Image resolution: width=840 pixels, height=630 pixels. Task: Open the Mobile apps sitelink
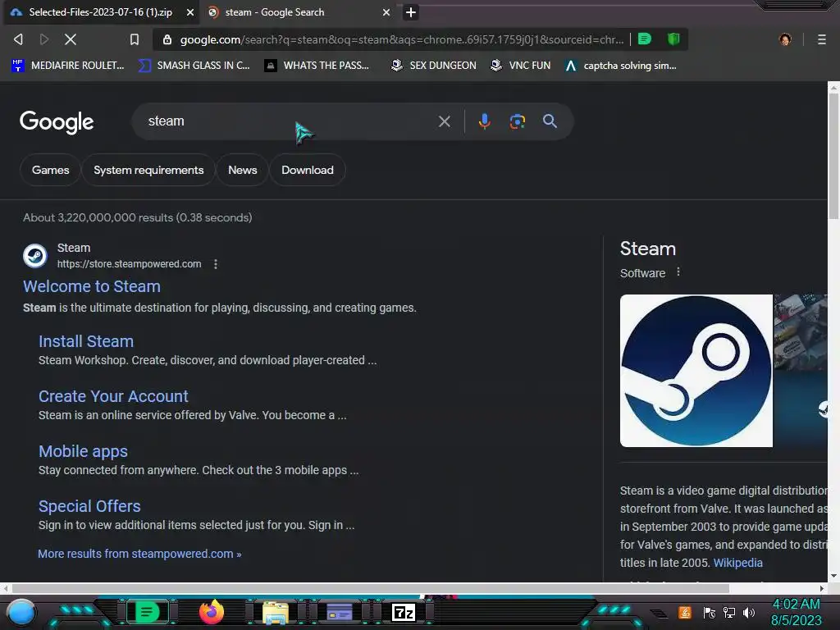tap(83, 452)
